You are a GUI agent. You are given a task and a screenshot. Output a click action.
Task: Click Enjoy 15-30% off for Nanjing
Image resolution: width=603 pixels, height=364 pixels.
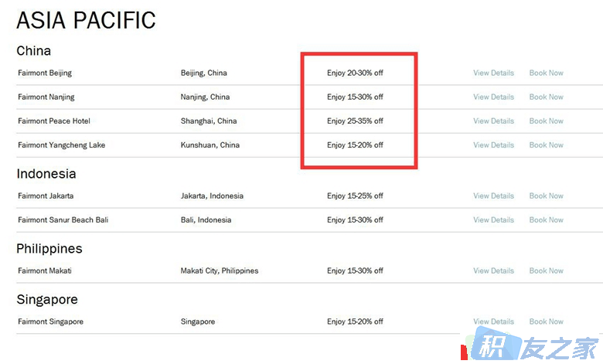[x=355, y=97]
